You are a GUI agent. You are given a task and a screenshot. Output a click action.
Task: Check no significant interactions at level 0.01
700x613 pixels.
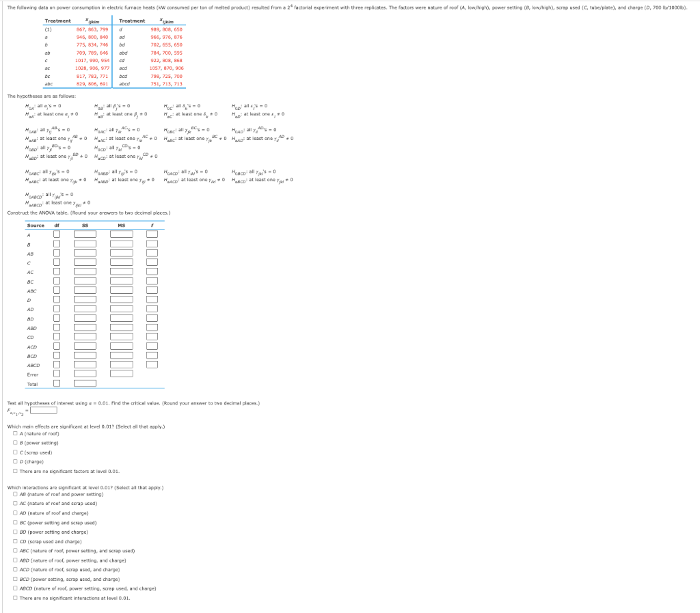pyautogui.click(x=15, y=598)
